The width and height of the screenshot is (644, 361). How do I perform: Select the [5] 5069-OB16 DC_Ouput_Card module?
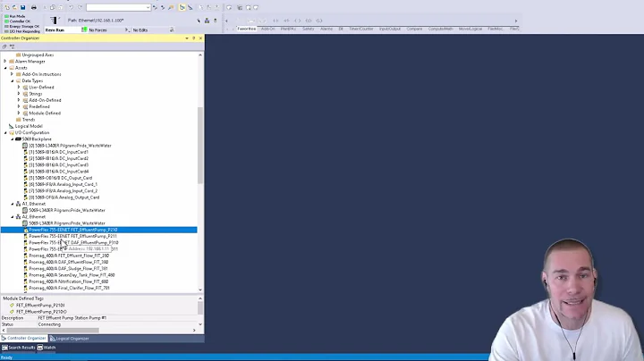tap(61, 178)
